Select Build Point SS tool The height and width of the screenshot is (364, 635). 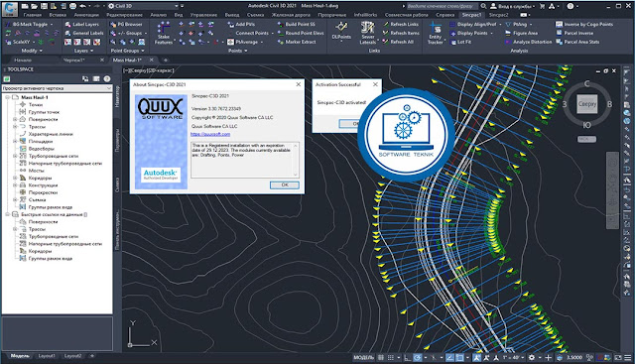296,24
